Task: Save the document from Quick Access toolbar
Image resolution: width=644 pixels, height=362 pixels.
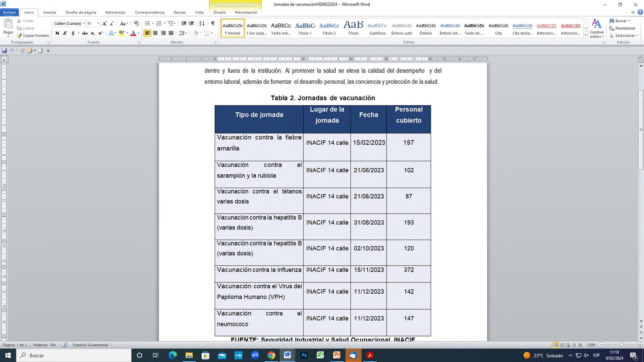Action: pyautogui.click(x=4, y=51)
